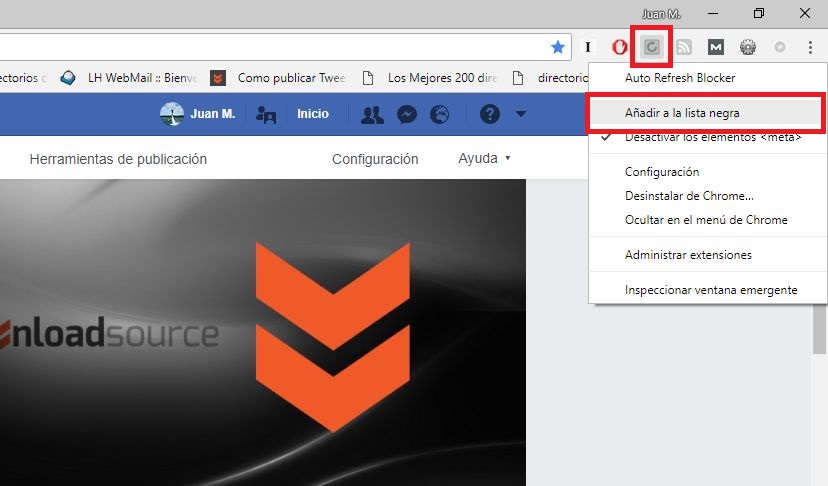The image size is (828, 486).
Task: Open 'Los Mejores 200 dire' bookmark
Action: [430, 78]
